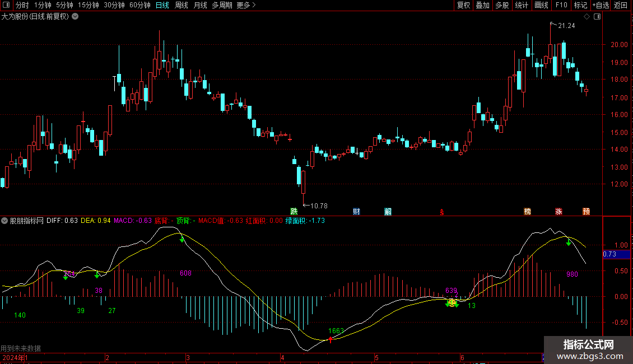Click the 统计 statistics button

[522, 5]
